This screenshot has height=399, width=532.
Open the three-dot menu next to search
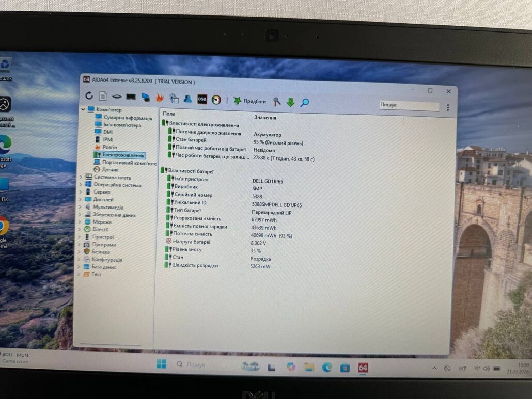447,108
